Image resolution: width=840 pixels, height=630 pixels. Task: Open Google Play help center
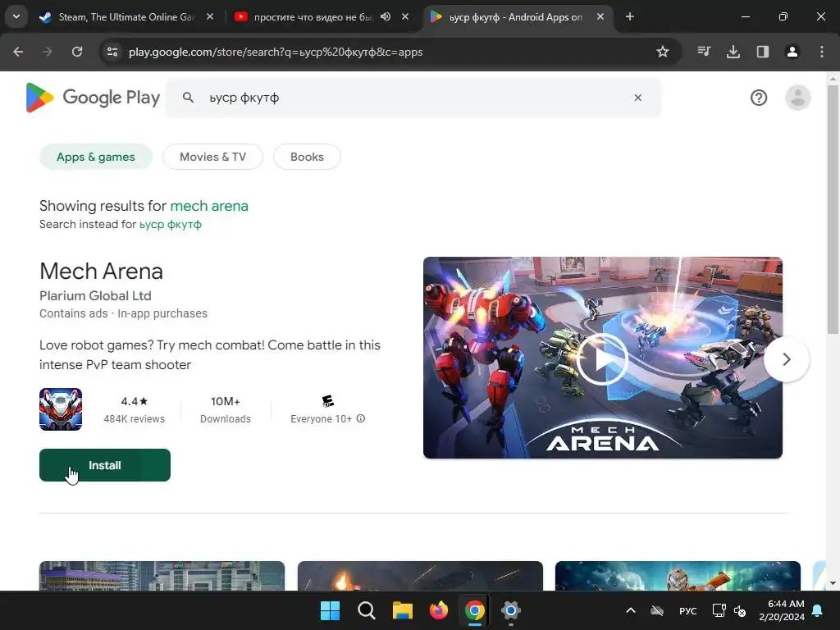click(759, 98)
